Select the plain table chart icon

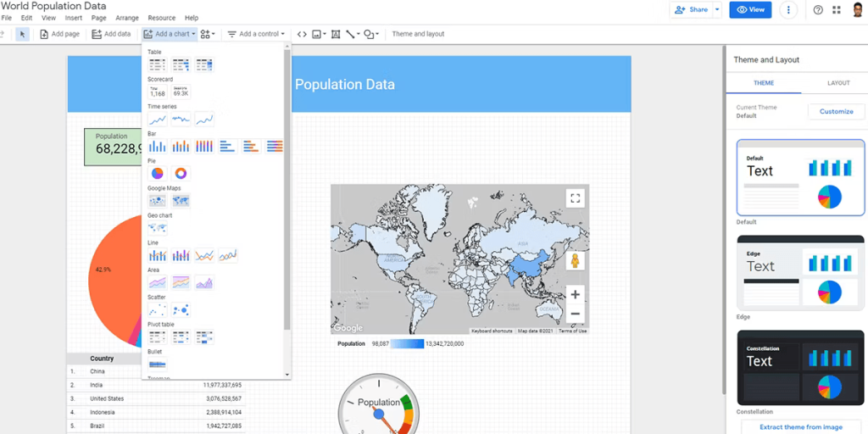(x=157, y=64)
